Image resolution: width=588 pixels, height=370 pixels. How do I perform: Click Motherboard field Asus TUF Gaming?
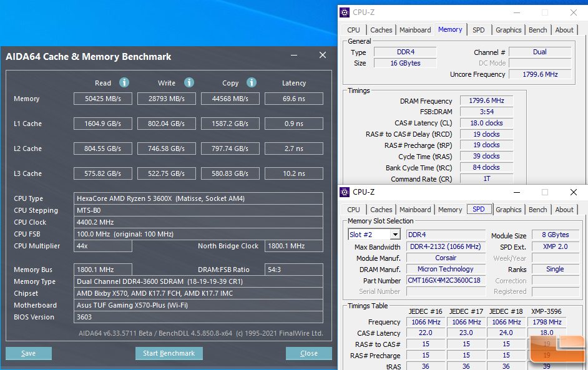pos(198,305)
